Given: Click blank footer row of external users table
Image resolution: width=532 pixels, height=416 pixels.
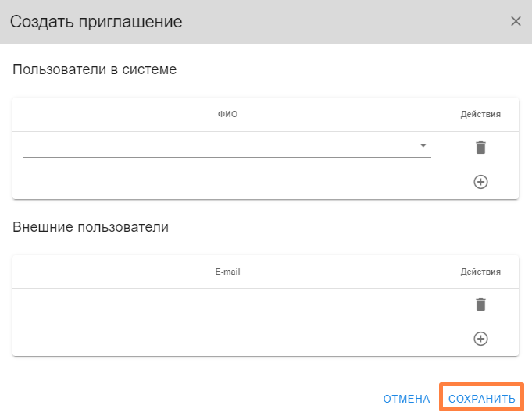Looking at the screenshot, I should [x=227, y=339].
